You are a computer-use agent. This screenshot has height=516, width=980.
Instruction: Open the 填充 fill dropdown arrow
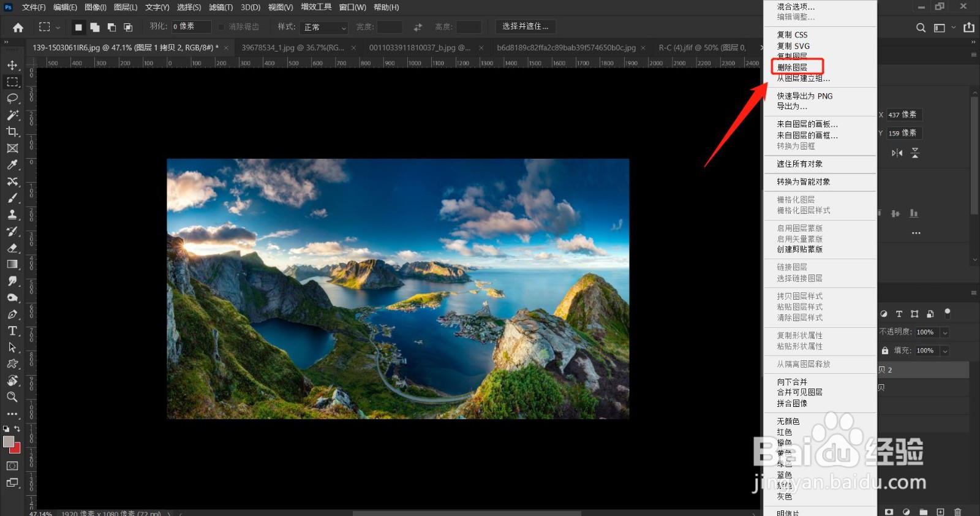coord(945,351)
